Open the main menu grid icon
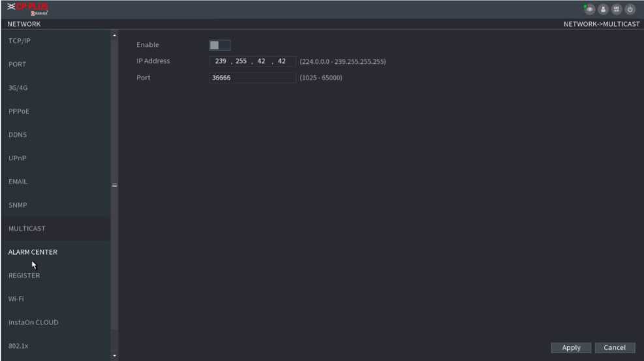644x361 pixels. tap(617, 9)
